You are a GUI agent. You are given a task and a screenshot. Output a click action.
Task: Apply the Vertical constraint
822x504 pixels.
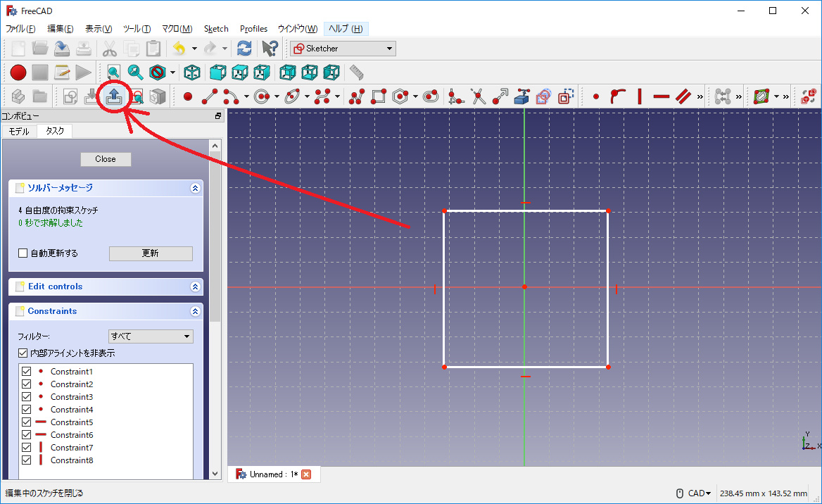(640, 96)
